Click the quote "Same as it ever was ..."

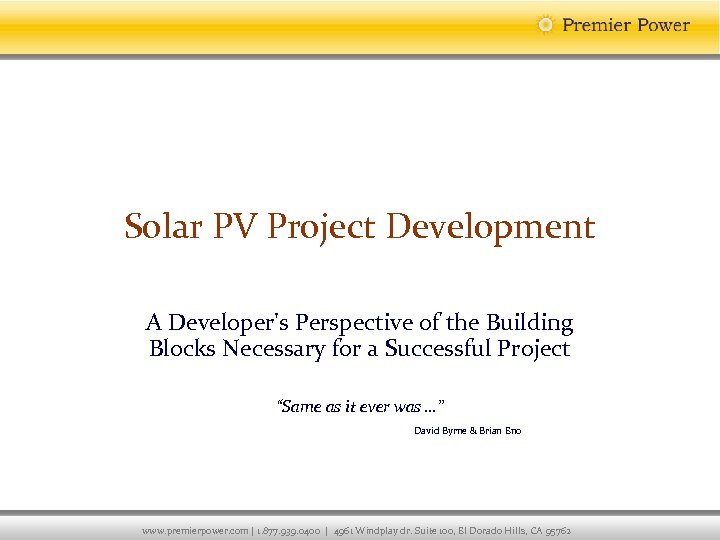360,406
